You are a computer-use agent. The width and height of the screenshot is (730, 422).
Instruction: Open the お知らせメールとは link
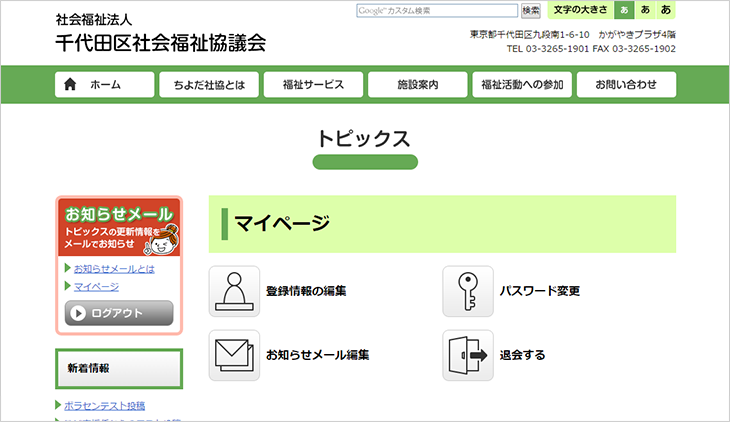114,269
